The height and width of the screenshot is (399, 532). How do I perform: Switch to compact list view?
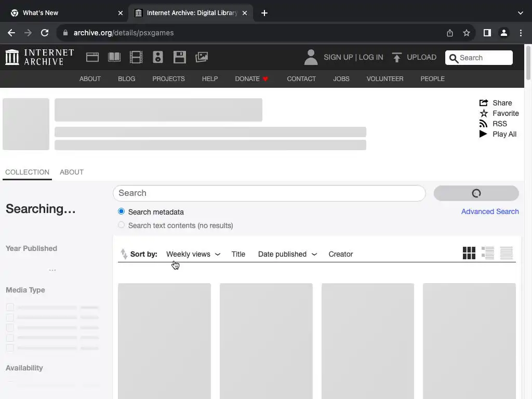point(507,253)
